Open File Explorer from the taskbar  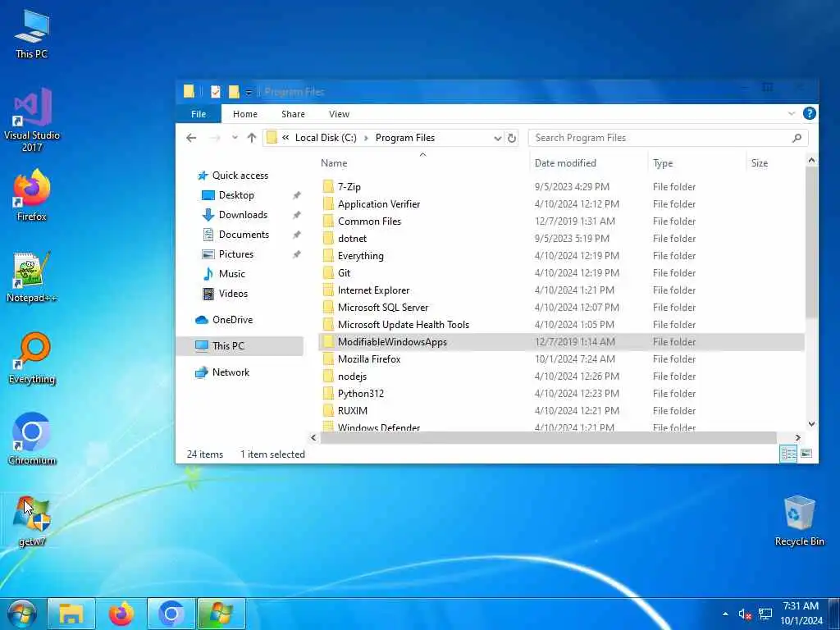coord(71,614)
